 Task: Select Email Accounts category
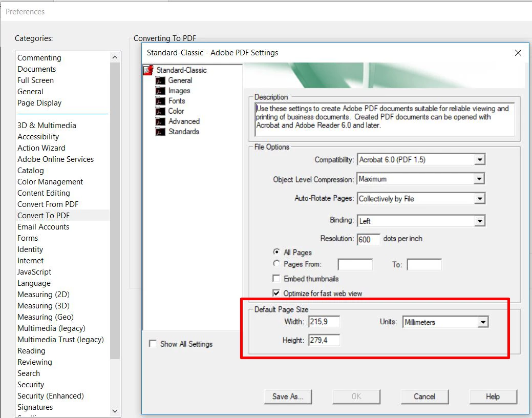coord(44,226)
